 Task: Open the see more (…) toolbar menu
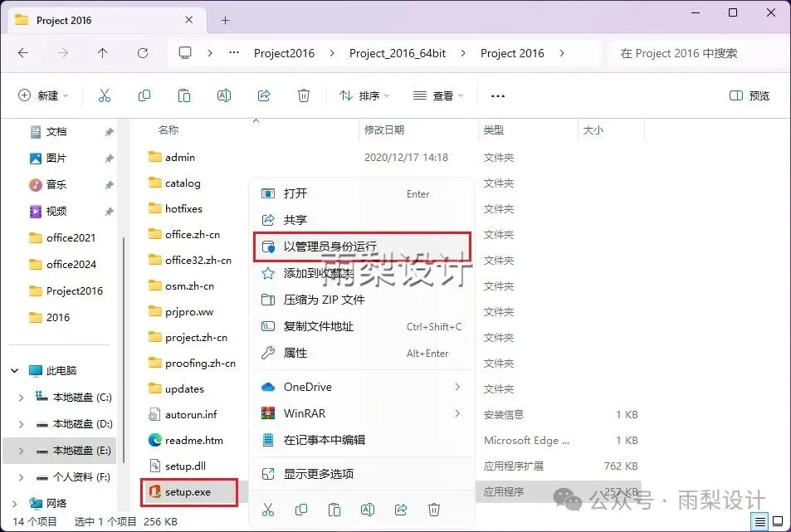pyautogui.click(x=498, y=95)
